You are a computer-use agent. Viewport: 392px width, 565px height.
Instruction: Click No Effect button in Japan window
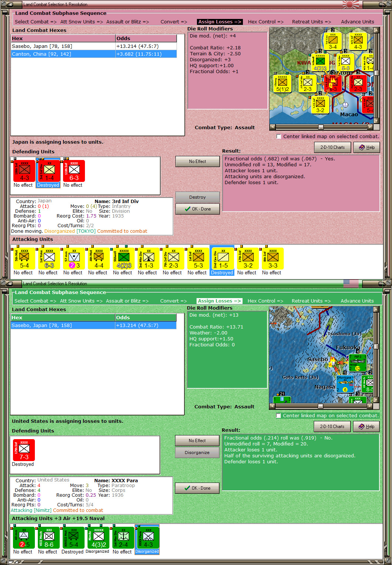(x=198, y=161)
